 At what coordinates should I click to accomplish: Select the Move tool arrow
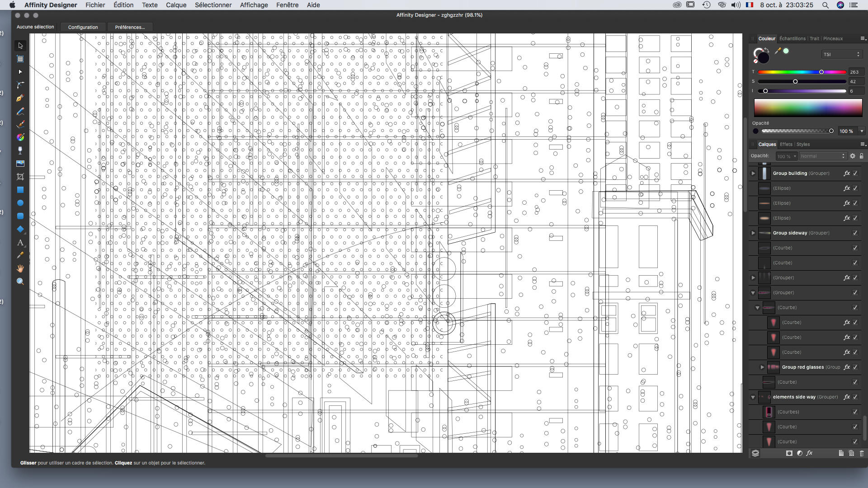20,46
